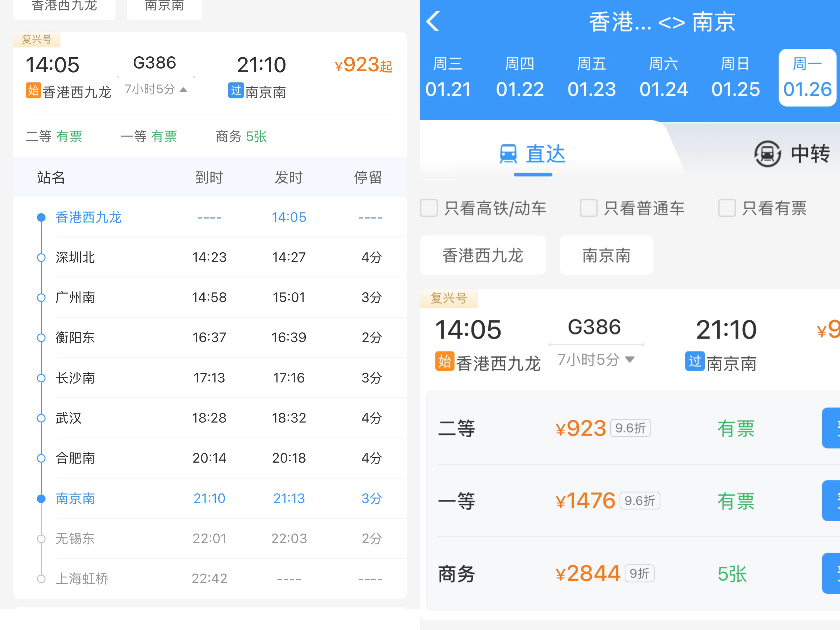Click the train icon beside 直达
The height and width of the screenshot is (630, 840).
click(x=508, y=154)
